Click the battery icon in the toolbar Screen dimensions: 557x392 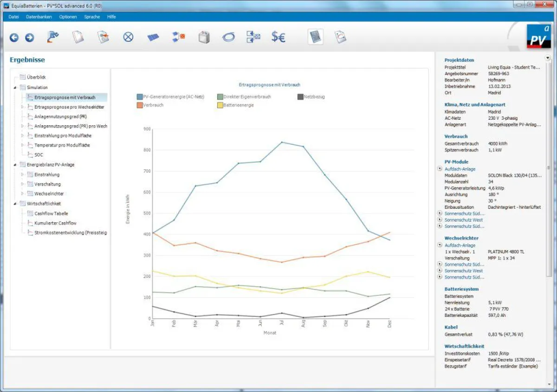[204, 37]
